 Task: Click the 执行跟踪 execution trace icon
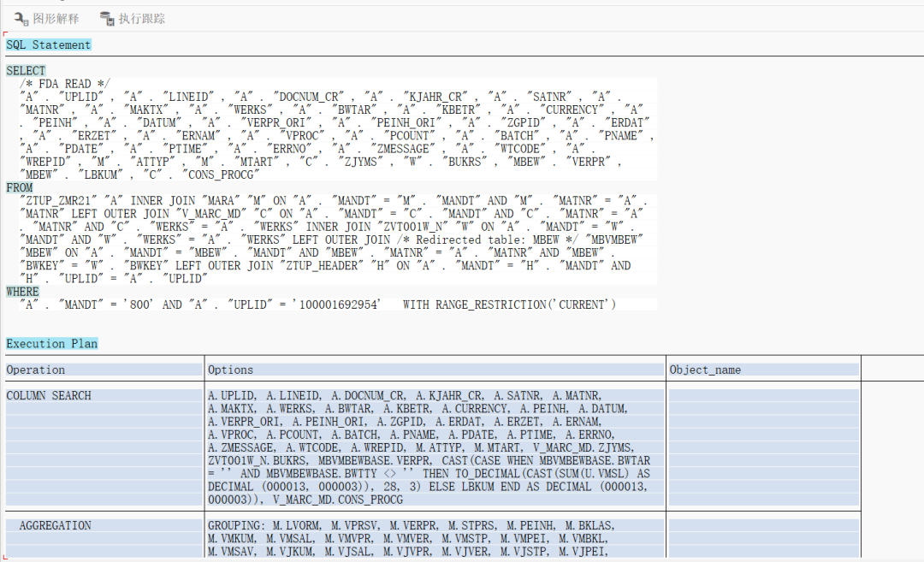click(107, 19)
